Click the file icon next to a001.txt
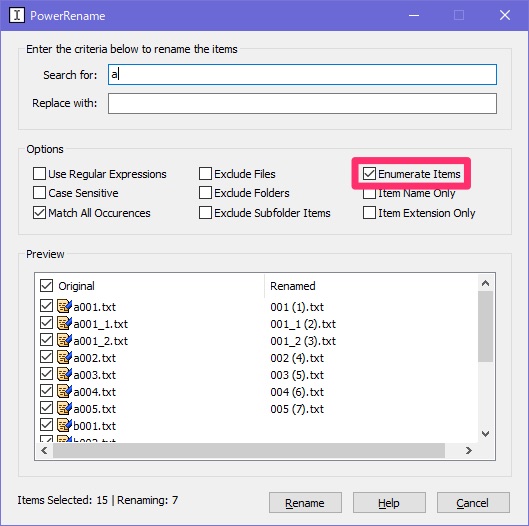This screenshot has width=529, height=526. [x=64, y=306]
